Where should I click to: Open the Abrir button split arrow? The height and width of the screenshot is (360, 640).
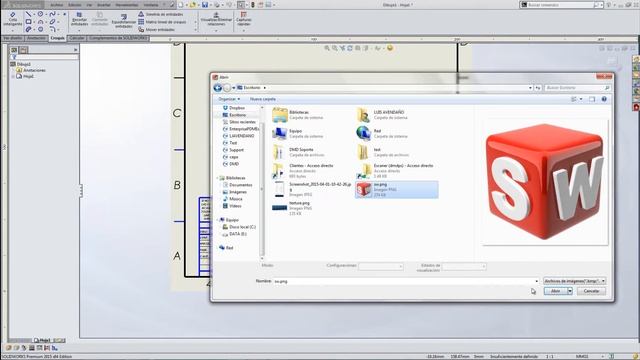click(570, 291)
